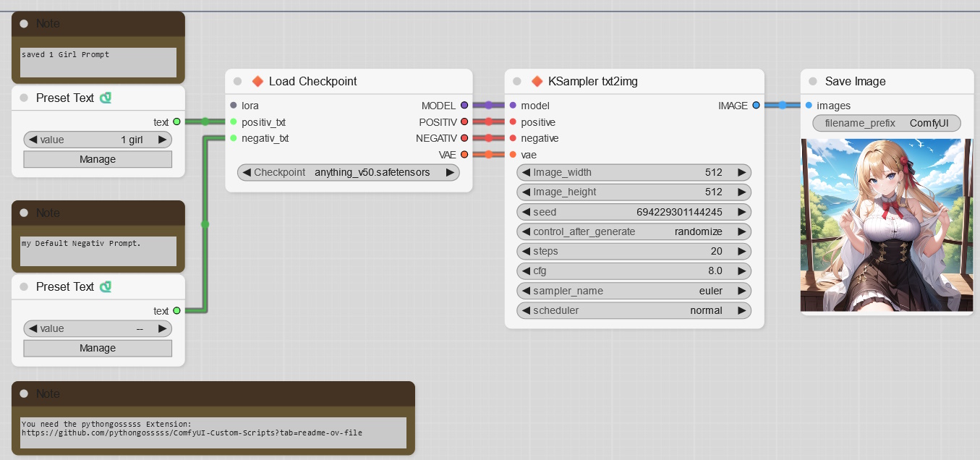Click the filename_prefix ComfyUI field
The width and height of the screenshot is (980, 460).
point(887,123)
